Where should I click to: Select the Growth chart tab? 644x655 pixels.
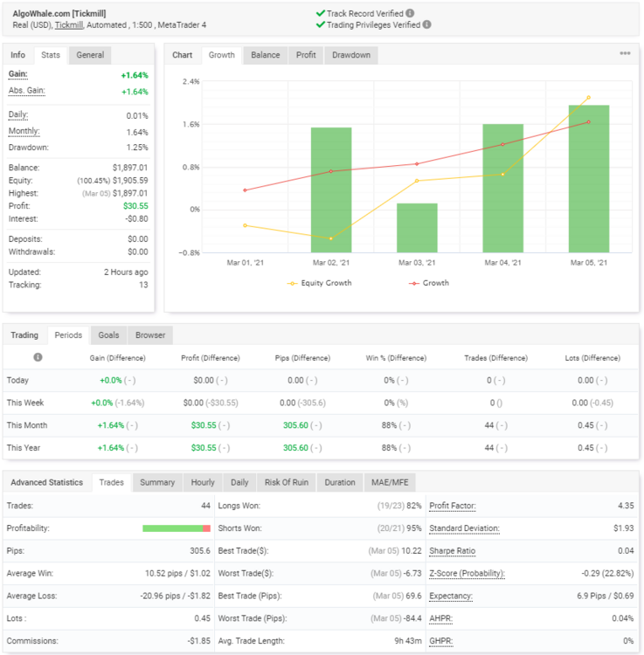tap(221, 55)
